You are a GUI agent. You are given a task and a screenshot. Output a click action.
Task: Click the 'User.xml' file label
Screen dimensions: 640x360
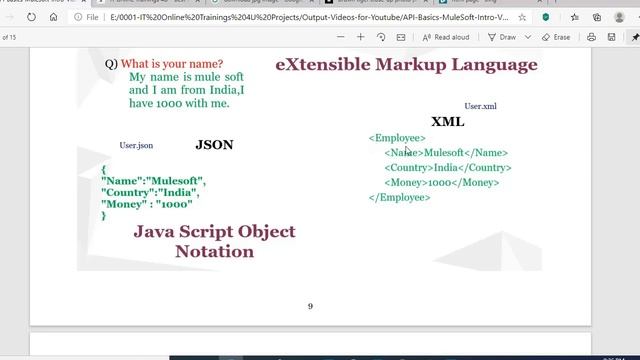480,106
